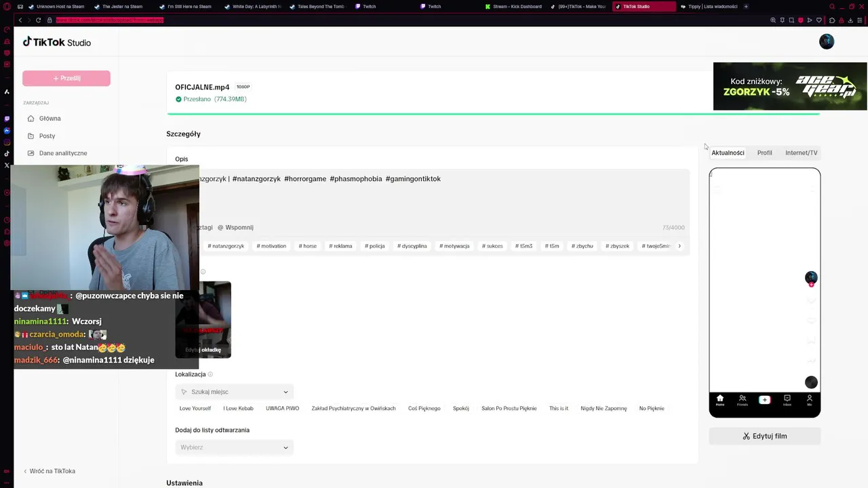This screenshot has height=488, width=868.
Task: Click the TikTok Studio logo
Action: pos(57,42)
